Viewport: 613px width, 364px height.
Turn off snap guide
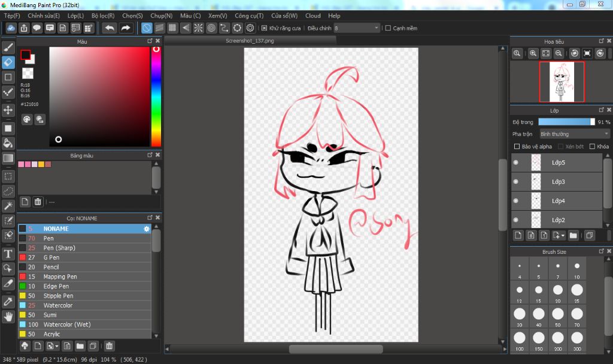[147, 28]
